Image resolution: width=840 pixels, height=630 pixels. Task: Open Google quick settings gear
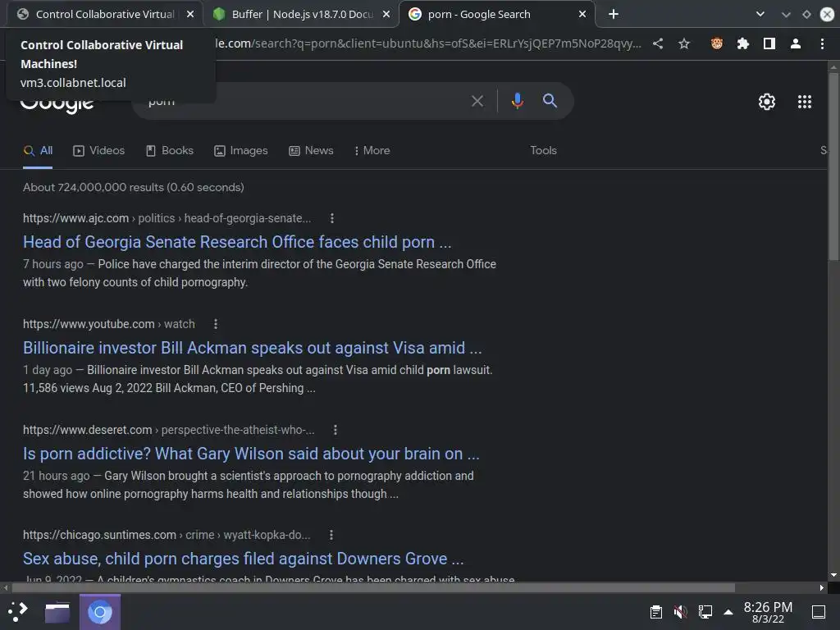(767, 102)
